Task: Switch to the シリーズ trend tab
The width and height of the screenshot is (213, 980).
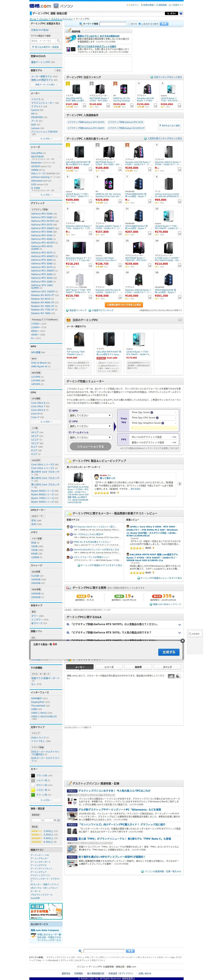Action: [x=109, y=667]
